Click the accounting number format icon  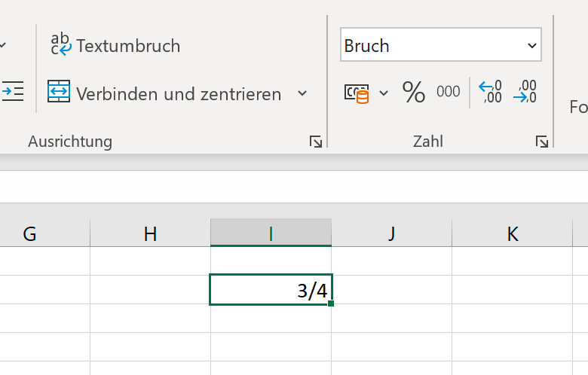tap(357, 93)
